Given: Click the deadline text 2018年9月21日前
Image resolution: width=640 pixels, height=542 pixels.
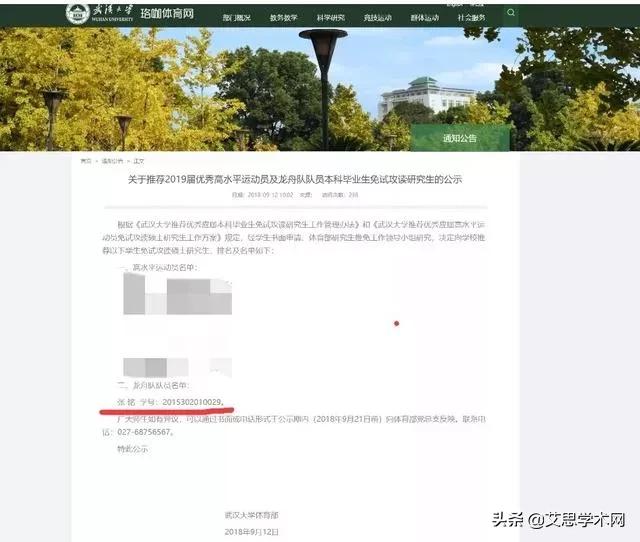Looking at the screenshot, I should point(349,419).
